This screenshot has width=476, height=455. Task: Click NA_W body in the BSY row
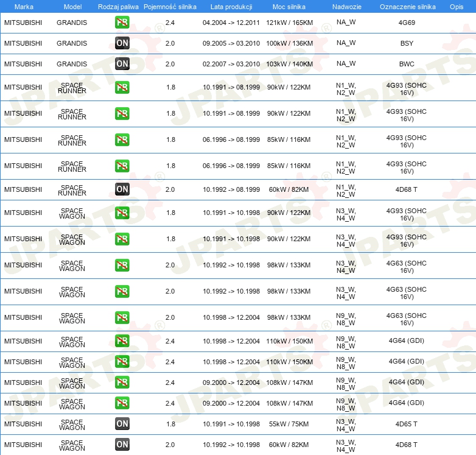point(346,43)
